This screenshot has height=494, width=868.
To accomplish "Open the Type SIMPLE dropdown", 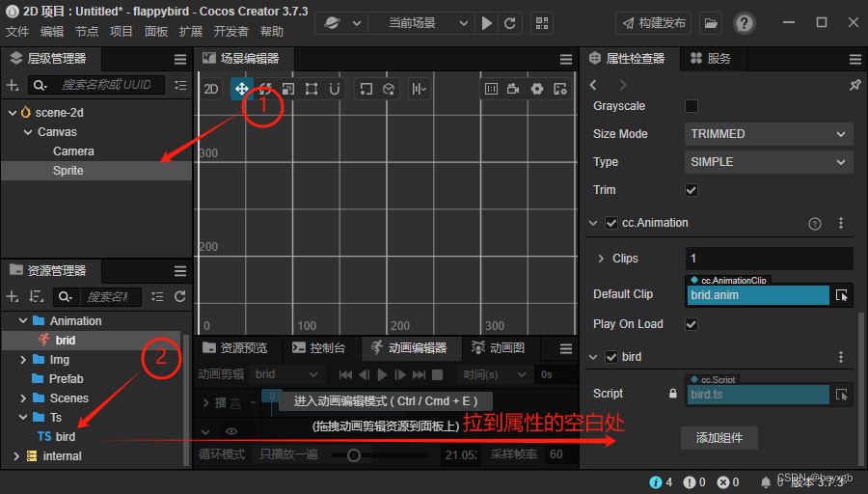I will (x=769, y=162).
